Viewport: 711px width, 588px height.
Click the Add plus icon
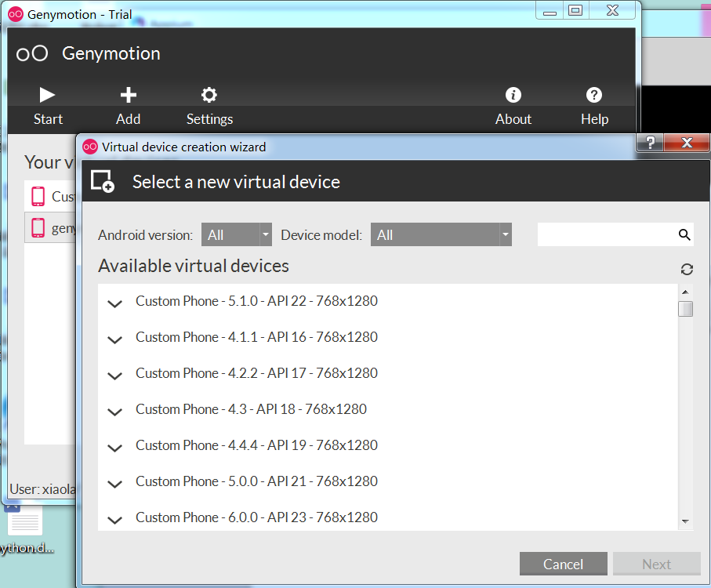[129, 95]
